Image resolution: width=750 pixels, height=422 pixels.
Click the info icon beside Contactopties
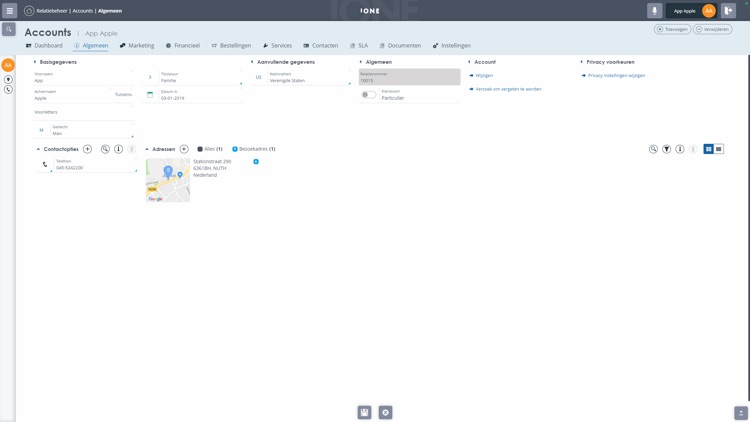119,149
